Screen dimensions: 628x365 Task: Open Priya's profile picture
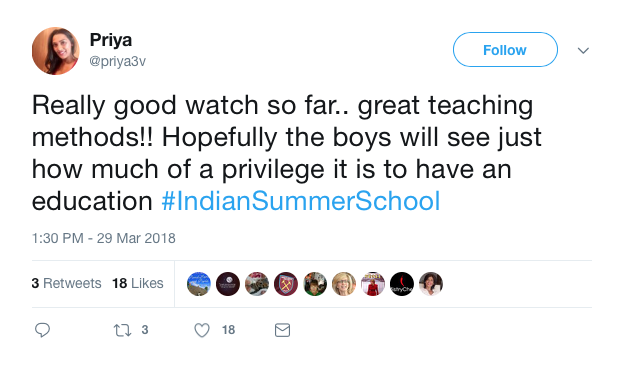click(x=56, y=51)
